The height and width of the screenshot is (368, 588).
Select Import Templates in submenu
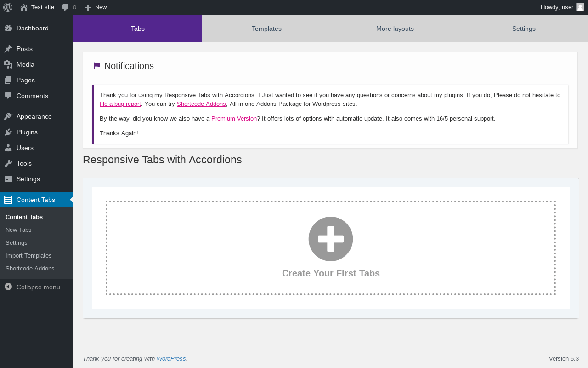point(28,255)
